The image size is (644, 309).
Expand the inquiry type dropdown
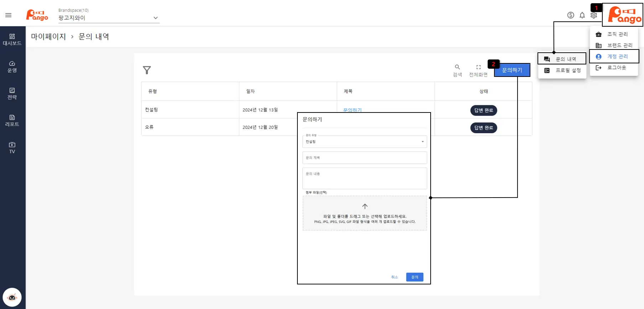tap(364, 142)
